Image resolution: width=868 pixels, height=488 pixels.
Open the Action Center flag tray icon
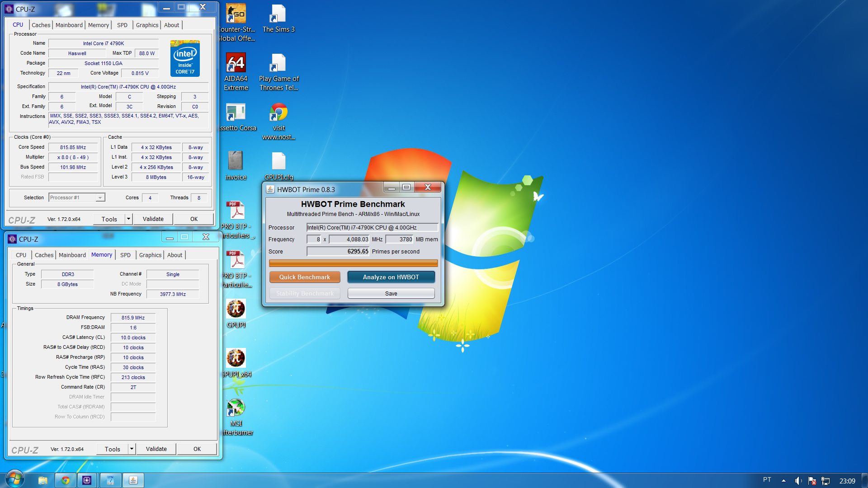pos(812,481)
